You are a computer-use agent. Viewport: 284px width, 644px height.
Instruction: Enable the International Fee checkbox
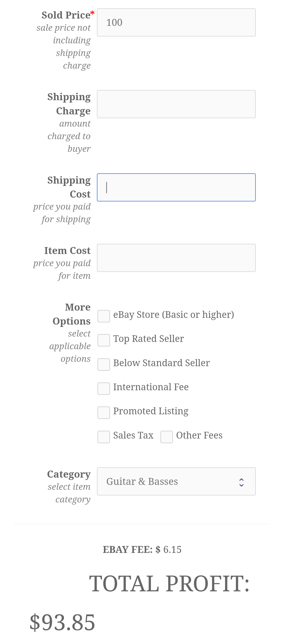tap(104, 389)
